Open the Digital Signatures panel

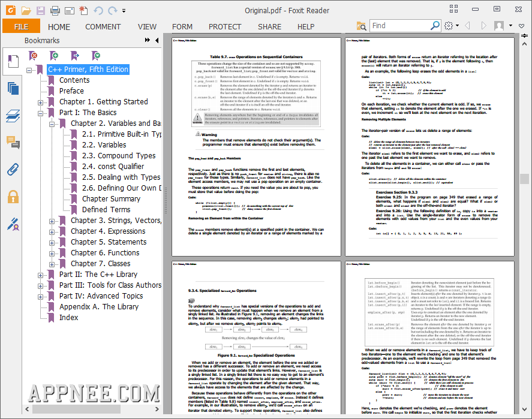[13, 224]
